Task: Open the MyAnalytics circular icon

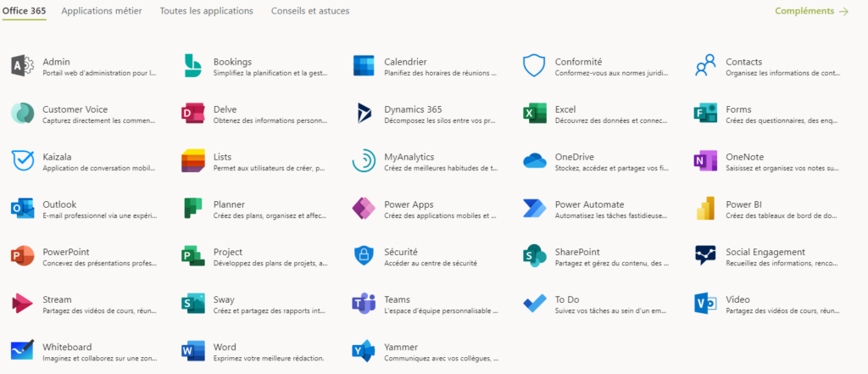Action: pos(364,161)
